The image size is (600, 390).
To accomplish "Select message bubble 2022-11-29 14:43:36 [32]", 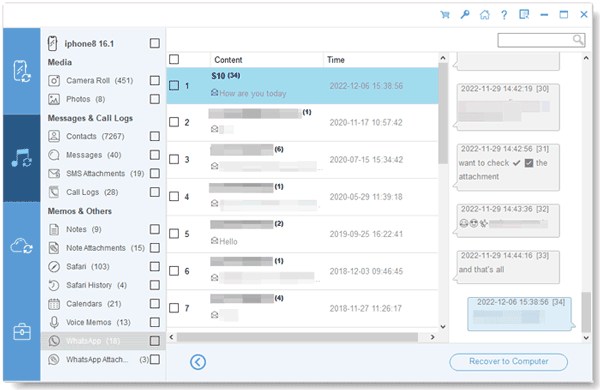I will point(506,220).
